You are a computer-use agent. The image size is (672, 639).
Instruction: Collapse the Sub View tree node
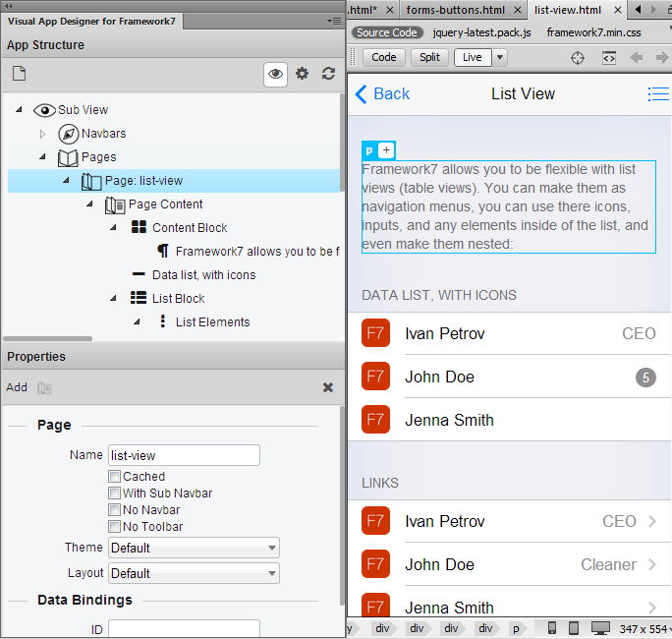pyautogui.click(x=19, y=110)
